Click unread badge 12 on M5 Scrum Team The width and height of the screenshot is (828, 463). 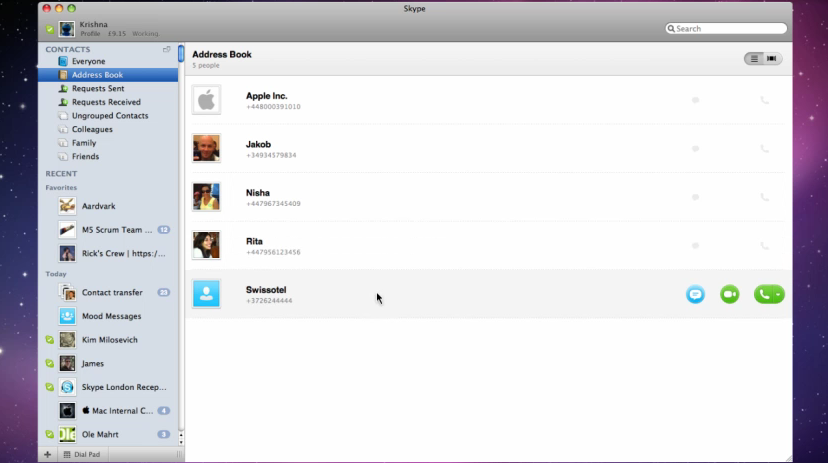[164, 230]
